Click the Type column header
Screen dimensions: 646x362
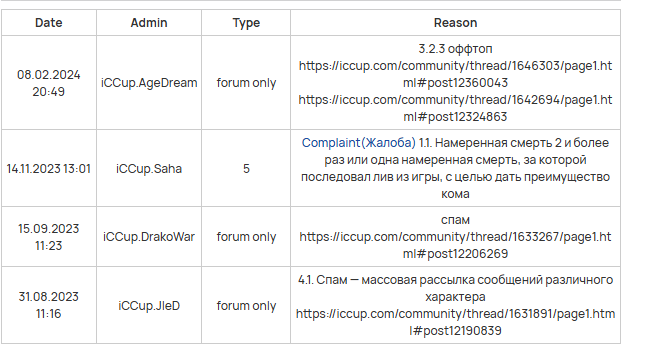246,23
